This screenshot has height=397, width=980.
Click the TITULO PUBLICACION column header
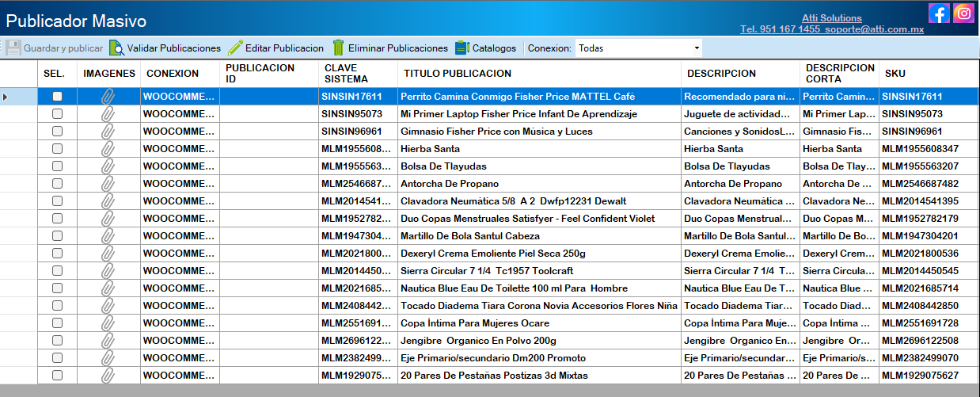[x=458, y=74]
